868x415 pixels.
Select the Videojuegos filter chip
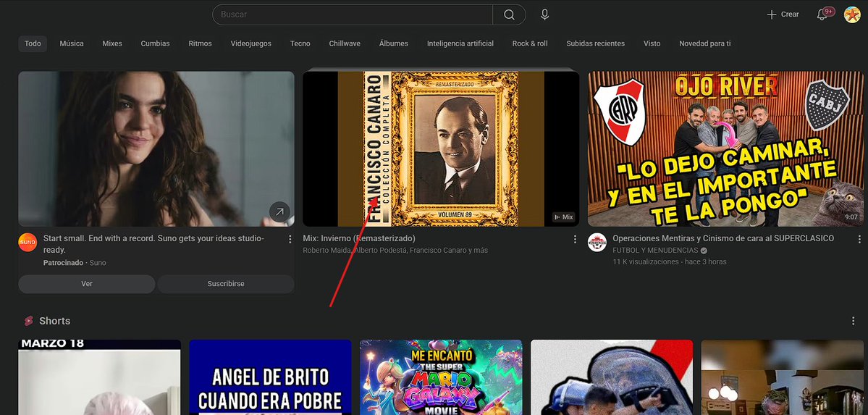(x=250, y=43)
